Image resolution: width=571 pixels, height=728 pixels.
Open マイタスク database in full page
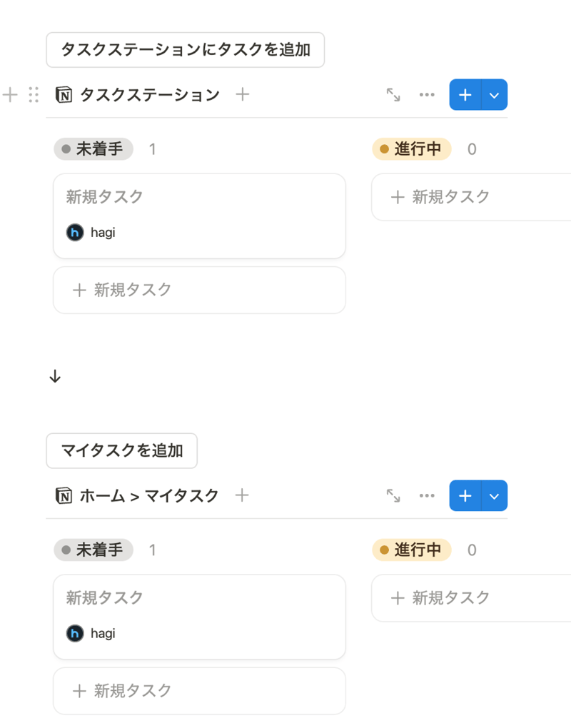pos(393,496)
